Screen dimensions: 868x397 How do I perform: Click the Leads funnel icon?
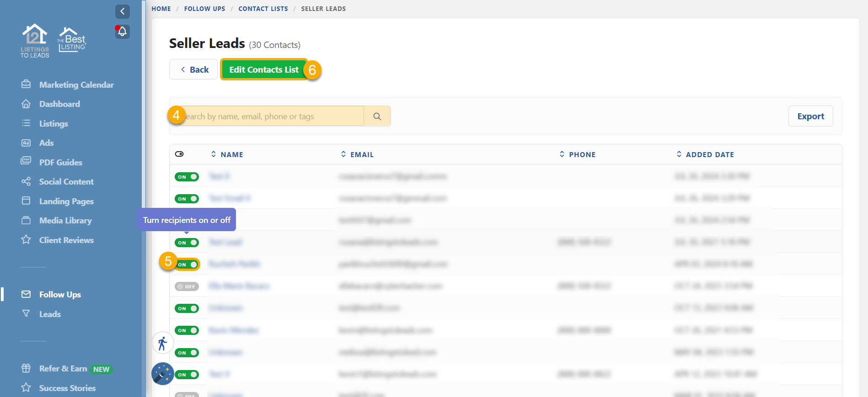tap(26, 313)
